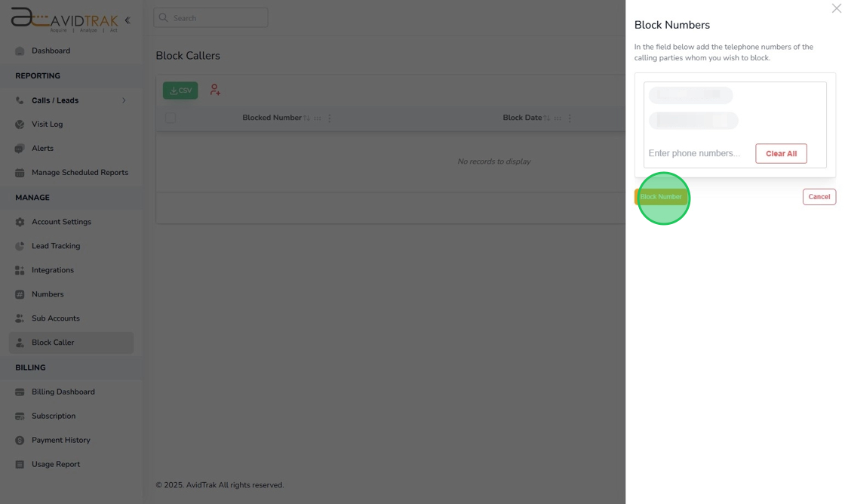
Task: Open the add blocked caller icon
Action: pyautogui.click(x=215, y=90)
